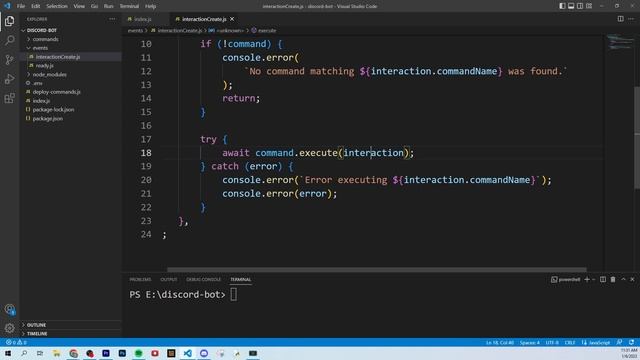Open .env file in the explorer
640x360 pixels.
[37, 83]
